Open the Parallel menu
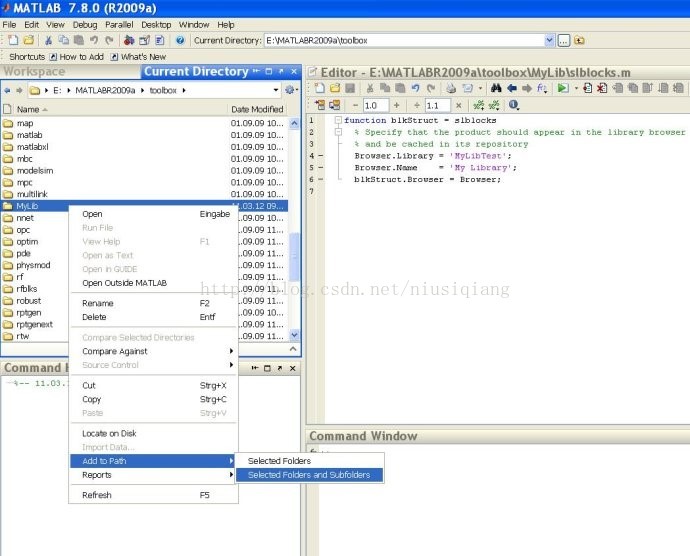This screenshot has height=556, width=690. coord(119,25)
